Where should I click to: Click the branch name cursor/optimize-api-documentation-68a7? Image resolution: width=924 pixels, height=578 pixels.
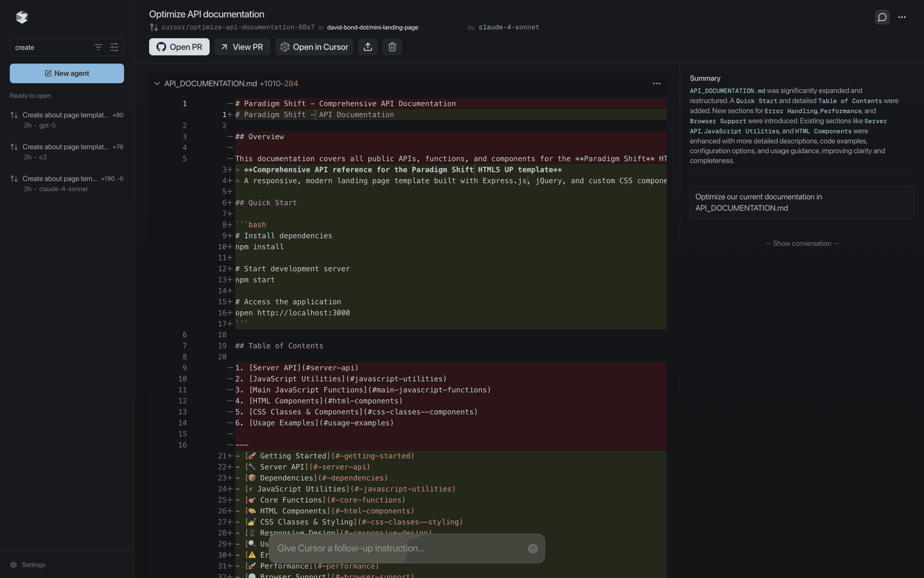pos(238,27)
